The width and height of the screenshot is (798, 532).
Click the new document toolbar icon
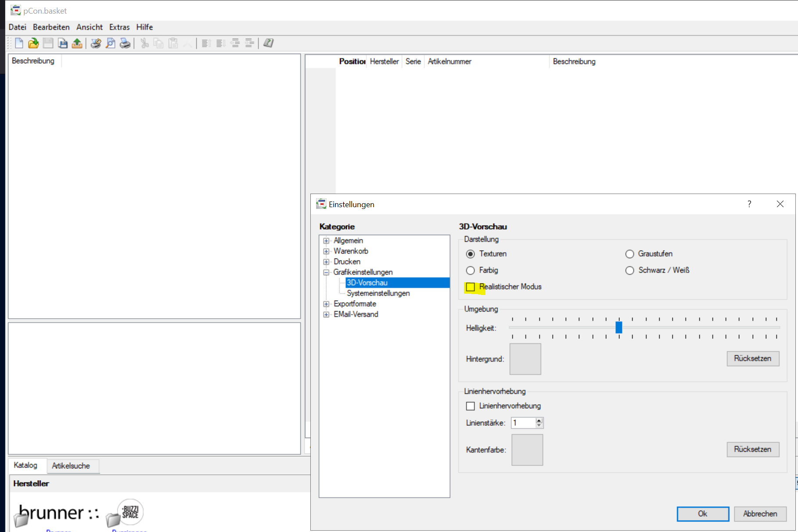tap(19, 43)
